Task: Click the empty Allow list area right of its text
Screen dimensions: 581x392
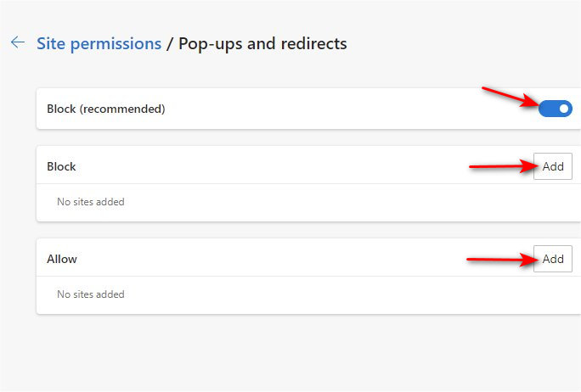Action: [340, 294]
